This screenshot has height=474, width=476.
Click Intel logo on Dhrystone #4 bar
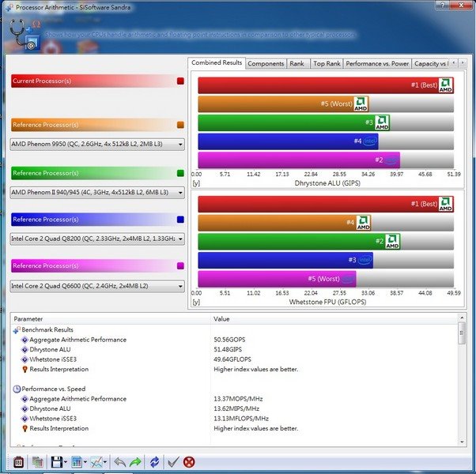370,141
